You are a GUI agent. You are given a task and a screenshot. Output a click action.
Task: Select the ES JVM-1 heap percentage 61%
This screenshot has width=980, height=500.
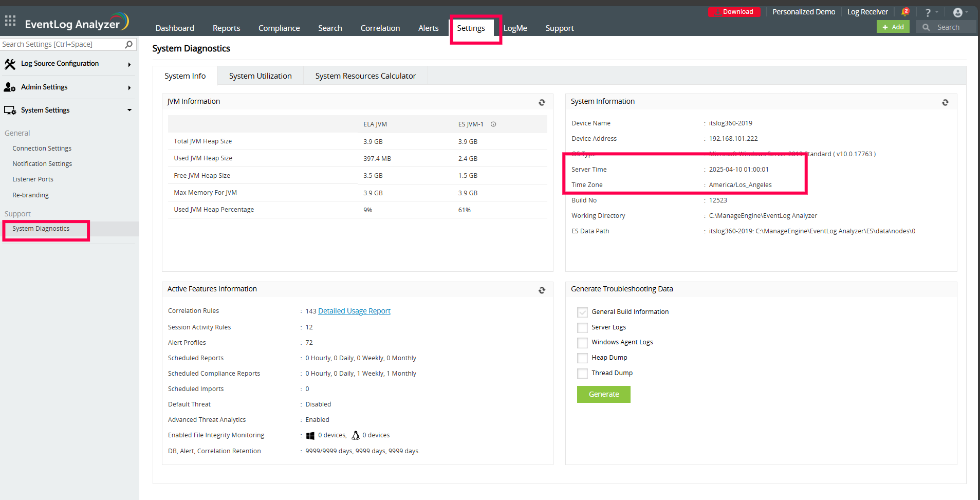(x=464, y=210)
